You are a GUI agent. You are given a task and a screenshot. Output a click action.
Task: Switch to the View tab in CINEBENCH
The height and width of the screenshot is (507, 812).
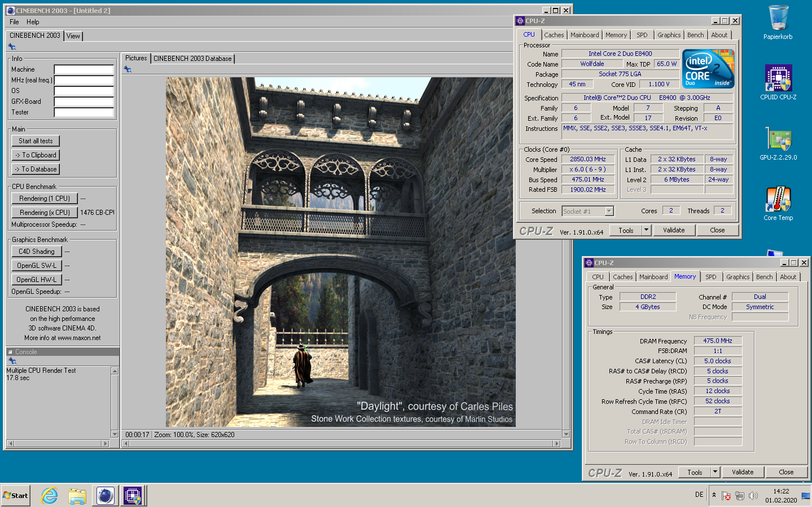[73, 36]
